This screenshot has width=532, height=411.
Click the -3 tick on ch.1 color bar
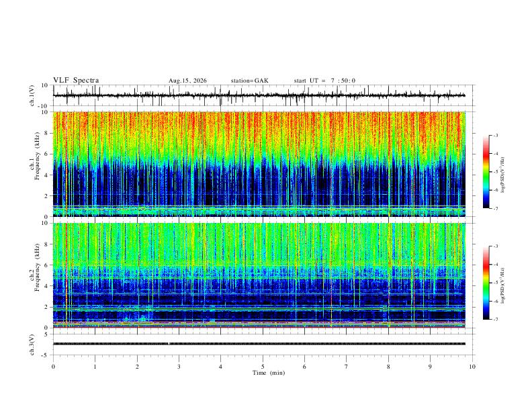pos(495,135)
